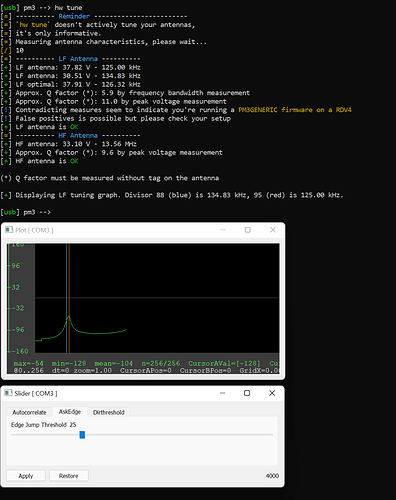
Task: Click the 'HF Antenna' header in terminal
Action: (78, 135)
